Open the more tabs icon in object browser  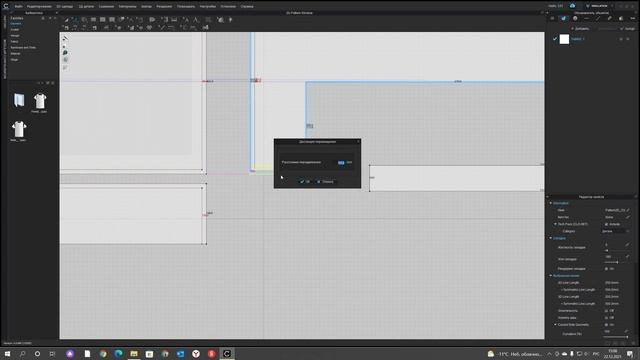pyautogui.click(x=632, y=18)
